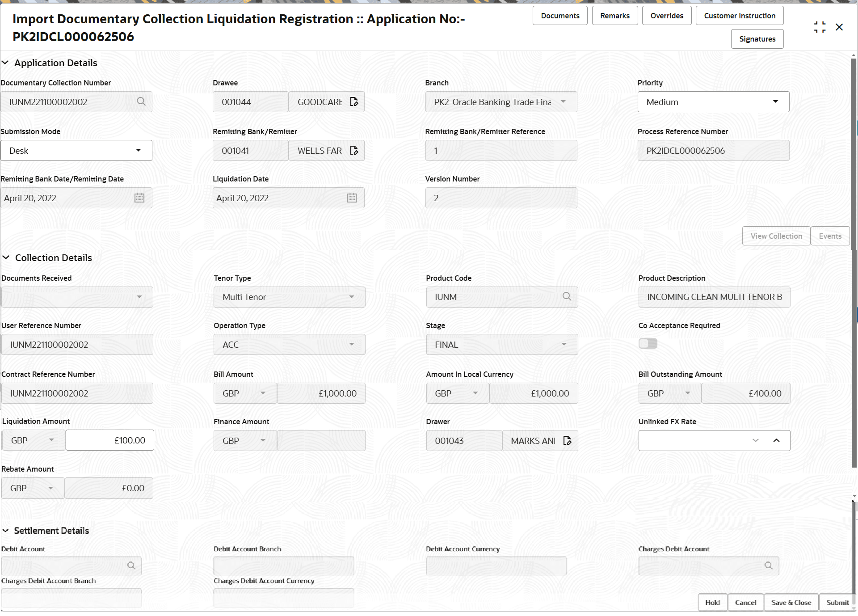The image size is (858, 616).
Task: Search Charges Debit Account with magnifier icon
Action: (769, 565)
